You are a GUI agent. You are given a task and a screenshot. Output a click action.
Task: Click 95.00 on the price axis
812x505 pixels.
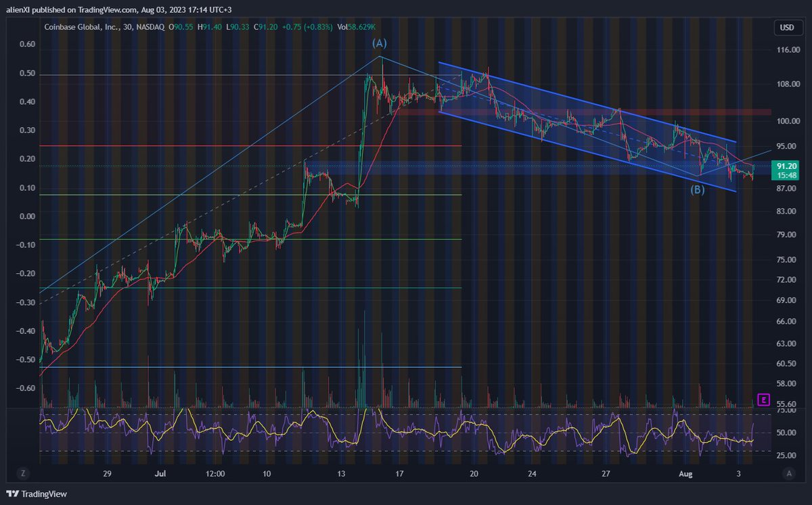pos(786,146)
